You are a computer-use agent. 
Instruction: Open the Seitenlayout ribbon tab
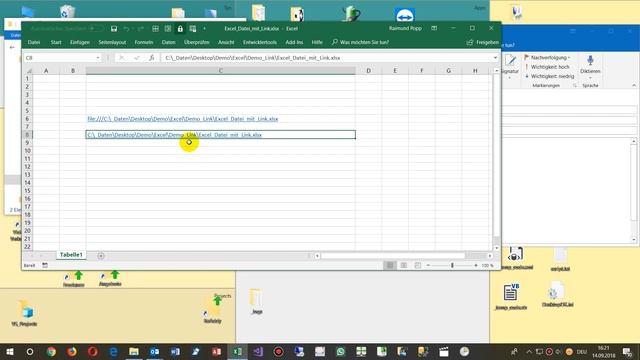112,42
